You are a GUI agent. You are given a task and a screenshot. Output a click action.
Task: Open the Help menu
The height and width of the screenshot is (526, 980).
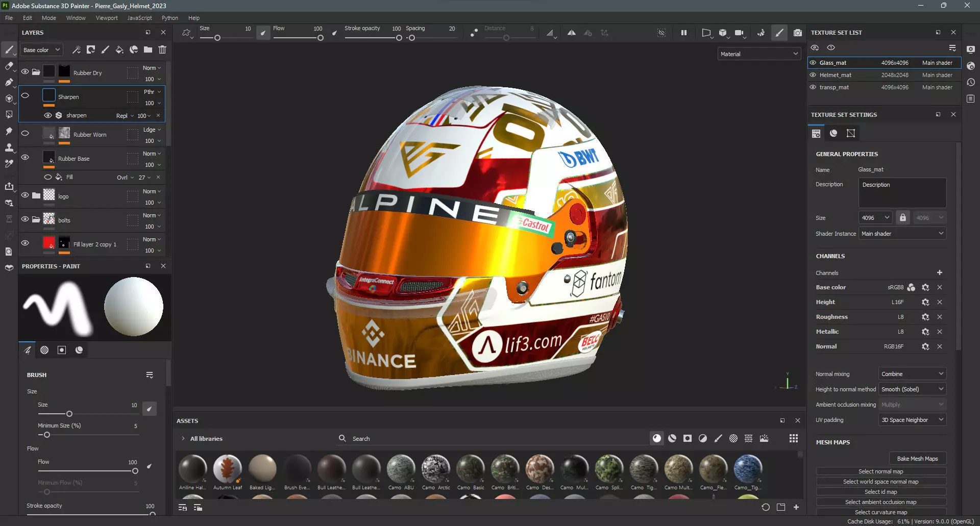click(194, 18)
